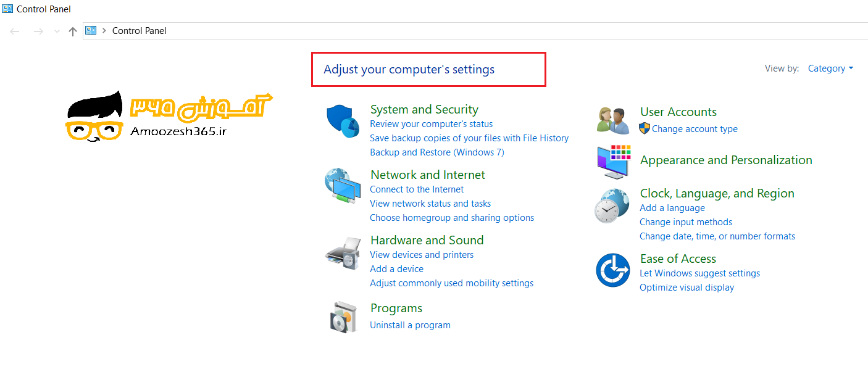The width and height of the screenshot is (868, 385).
Task: Open the recent locations dropdown arrow
Action: click(x=57, y=31)
